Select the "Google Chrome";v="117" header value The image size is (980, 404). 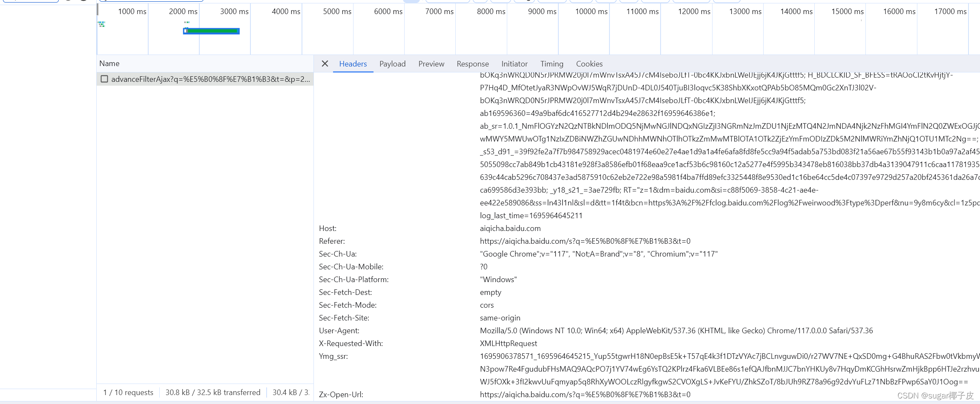pyautogui.click(x=599, y=254)
